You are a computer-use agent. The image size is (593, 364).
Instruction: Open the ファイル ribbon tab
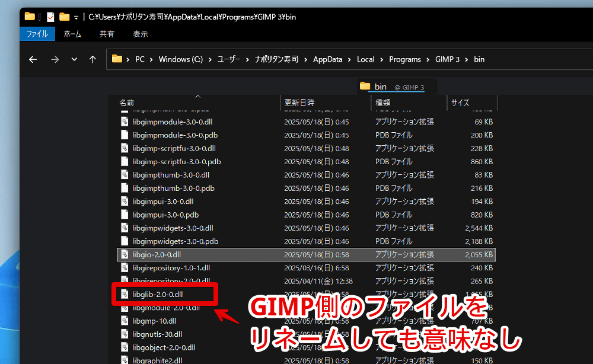tap(37, 34)
